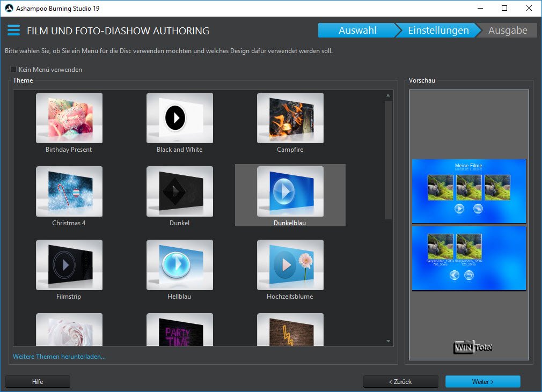
Task: Choose the Dunkel theme
Action: pyautogui.click(x=179, y=191)
